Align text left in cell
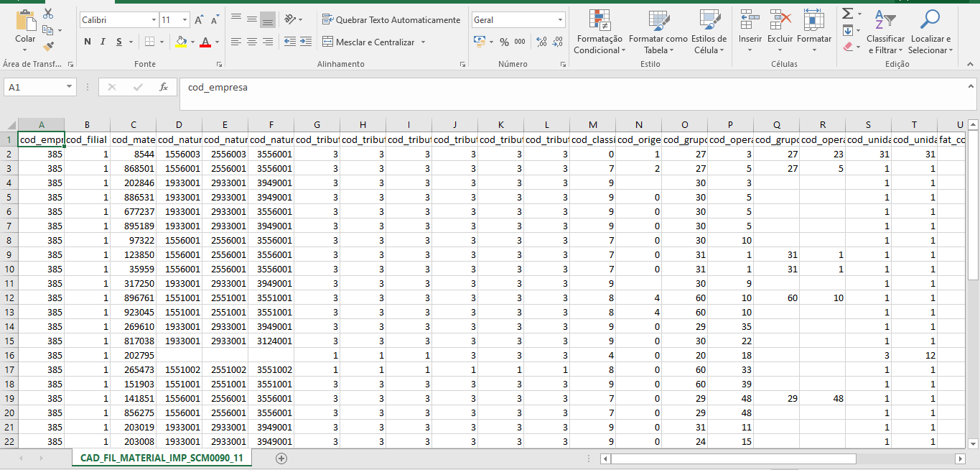The width and height of the screenshot is (980, 470). [235, 42]
